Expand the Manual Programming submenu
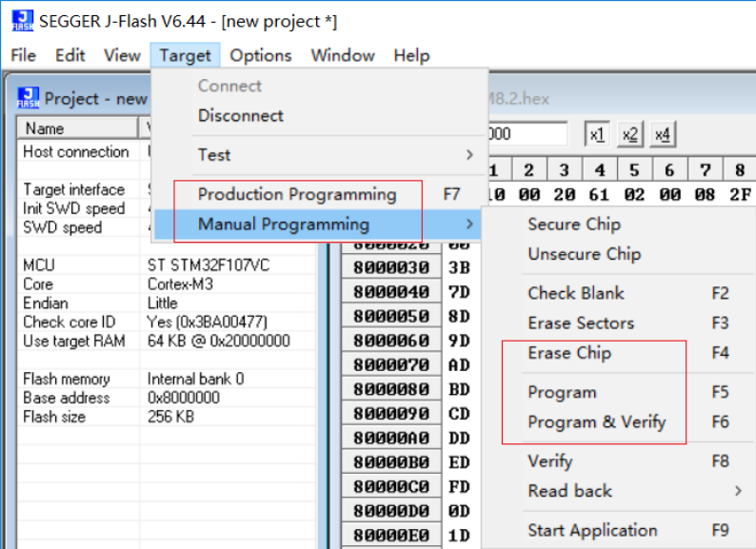This screenshot has height=549, width=756. click(x=319, y=225)
